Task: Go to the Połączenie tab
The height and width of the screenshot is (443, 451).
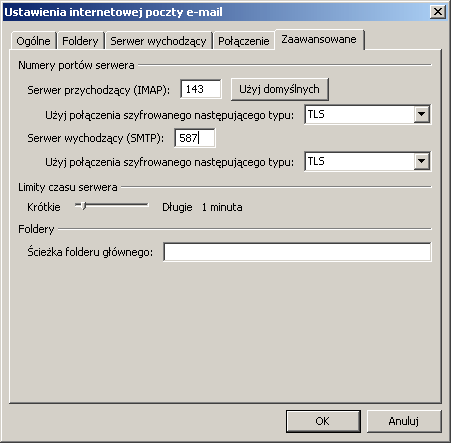Action: 244,41
